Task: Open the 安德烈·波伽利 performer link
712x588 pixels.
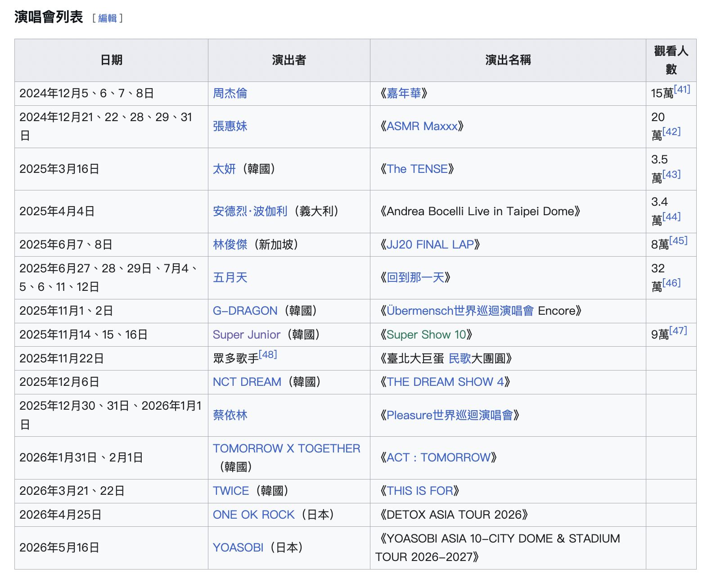Action: (x=250, y=211)
